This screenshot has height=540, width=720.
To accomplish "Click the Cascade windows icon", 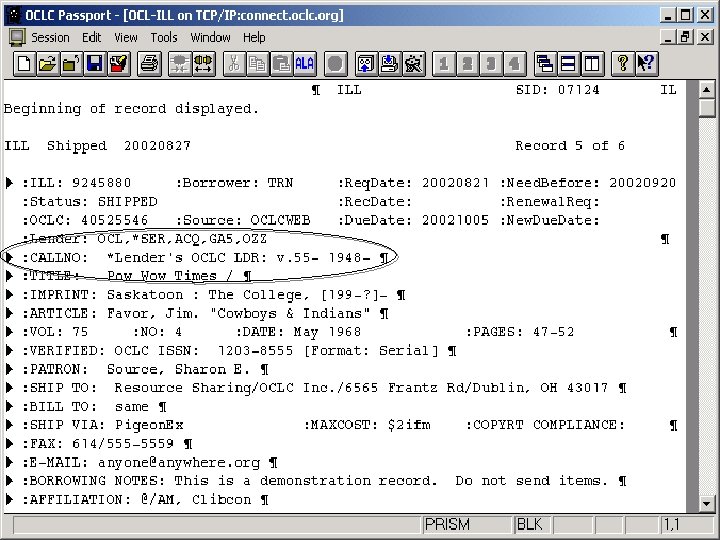I will 546,64.
